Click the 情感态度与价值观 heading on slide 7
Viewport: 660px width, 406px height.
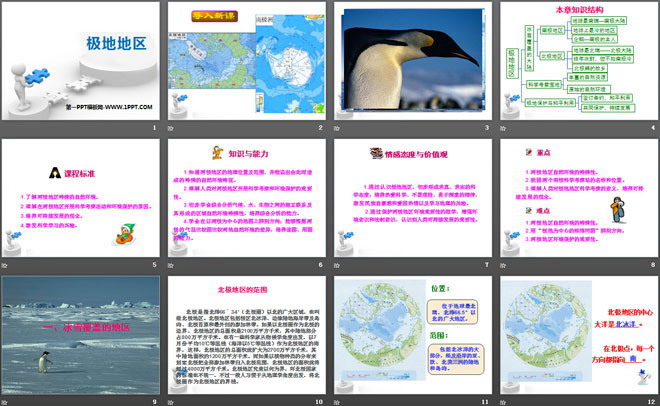point(416,154)
